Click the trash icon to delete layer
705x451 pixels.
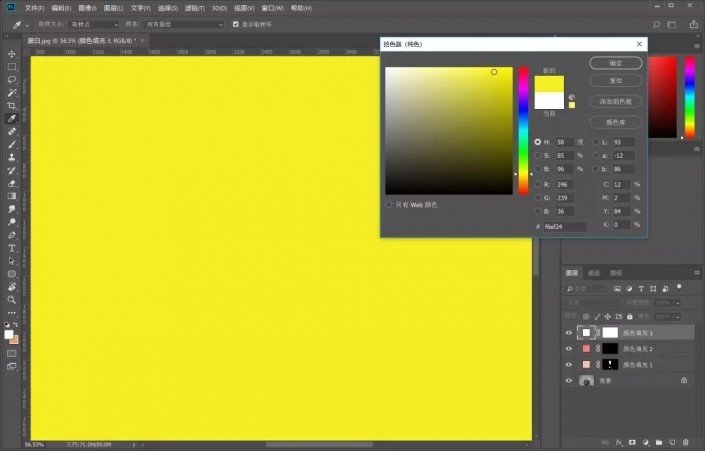[686, 440]
